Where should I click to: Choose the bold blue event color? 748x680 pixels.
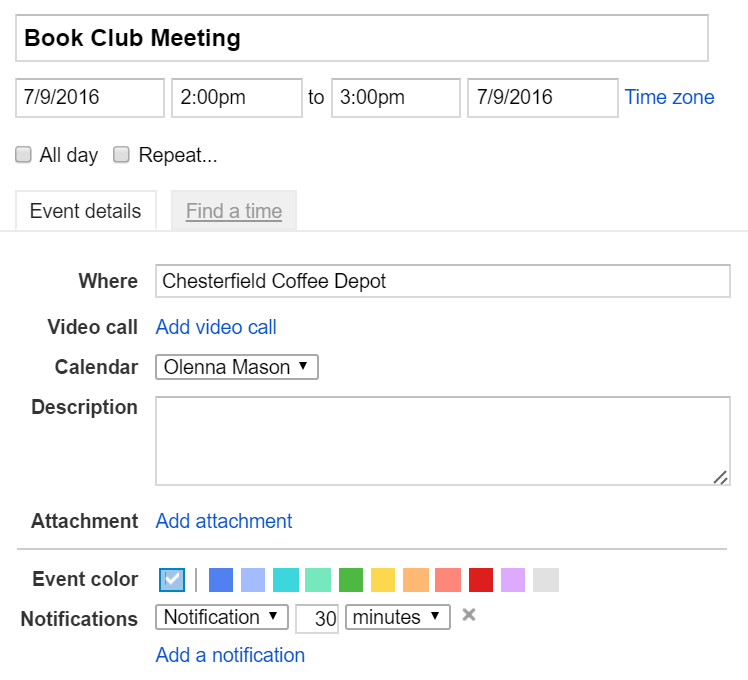tap(221, 580)
